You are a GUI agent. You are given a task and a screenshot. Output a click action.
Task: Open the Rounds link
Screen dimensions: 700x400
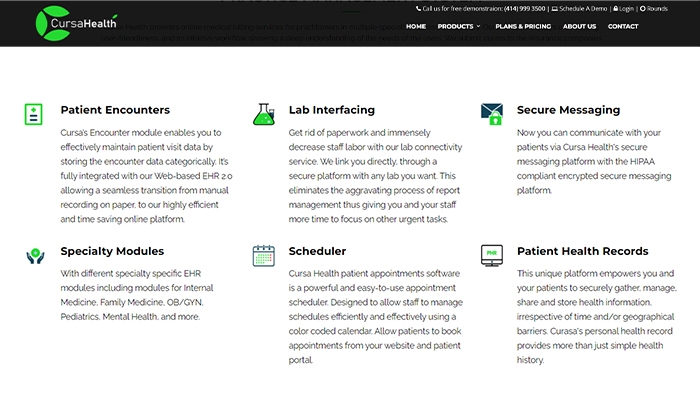[654, 8]
